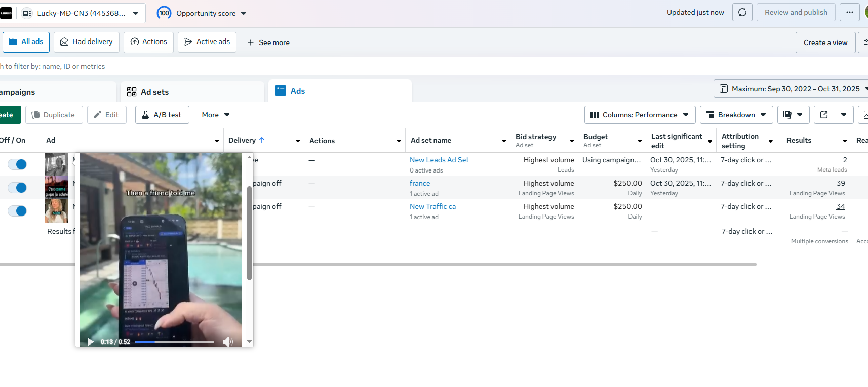Click the calendar icon in date range
This screenshot has height=387, width=868.
[724, 89]
